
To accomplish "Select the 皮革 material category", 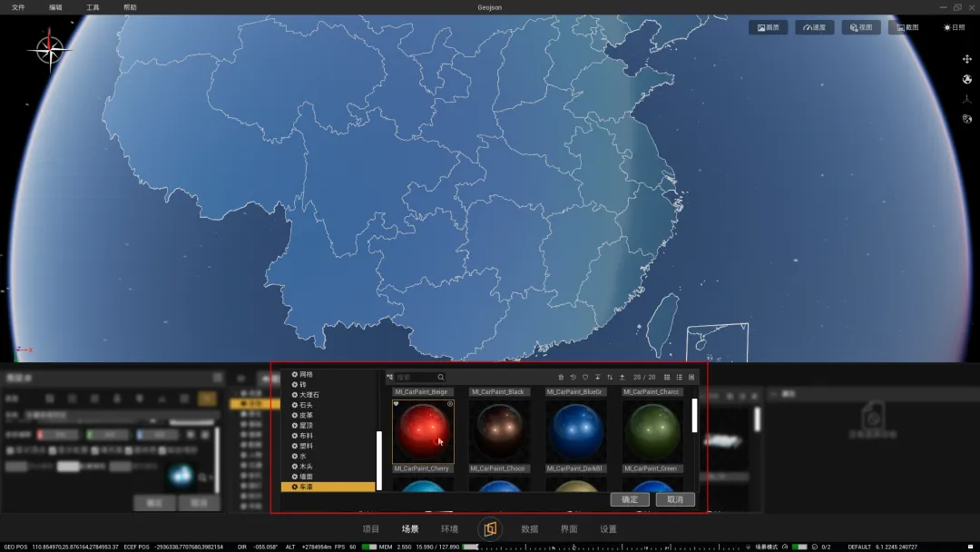I will click(328, 415).
